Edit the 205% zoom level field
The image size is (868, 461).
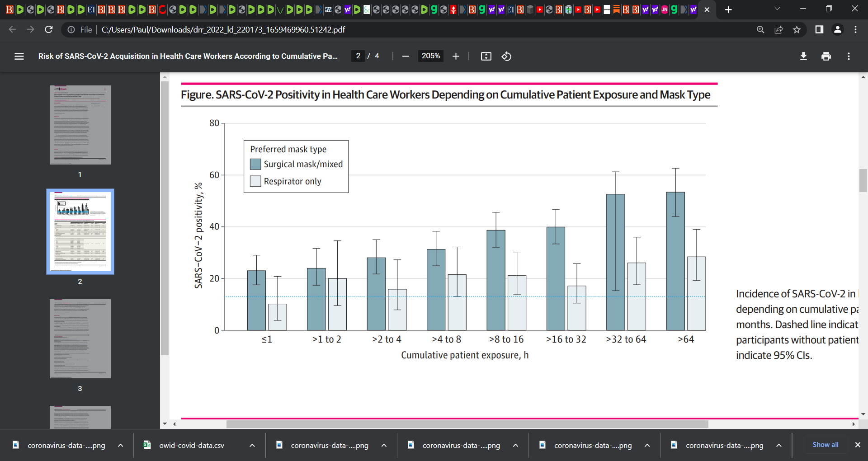tap(431, 56)
